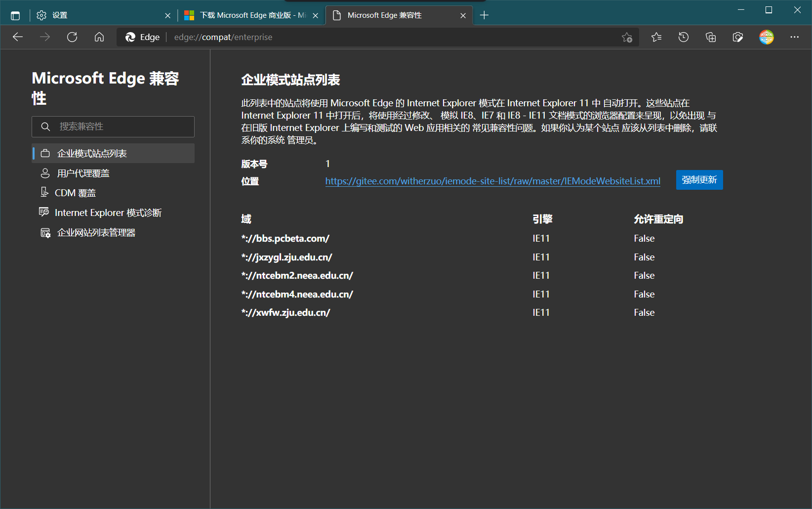
Task: Reload the current page
Action: 72,37
